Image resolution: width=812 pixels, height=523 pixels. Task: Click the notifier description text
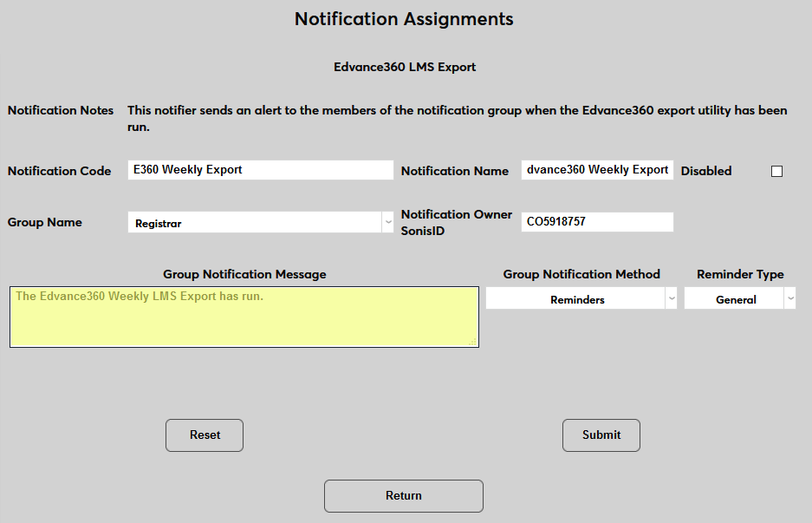click(x=458, y=118)
